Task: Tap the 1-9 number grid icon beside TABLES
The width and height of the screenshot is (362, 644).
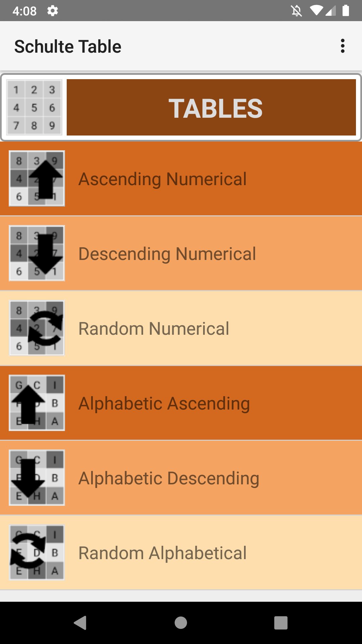Action: click(x=34, y=107)
